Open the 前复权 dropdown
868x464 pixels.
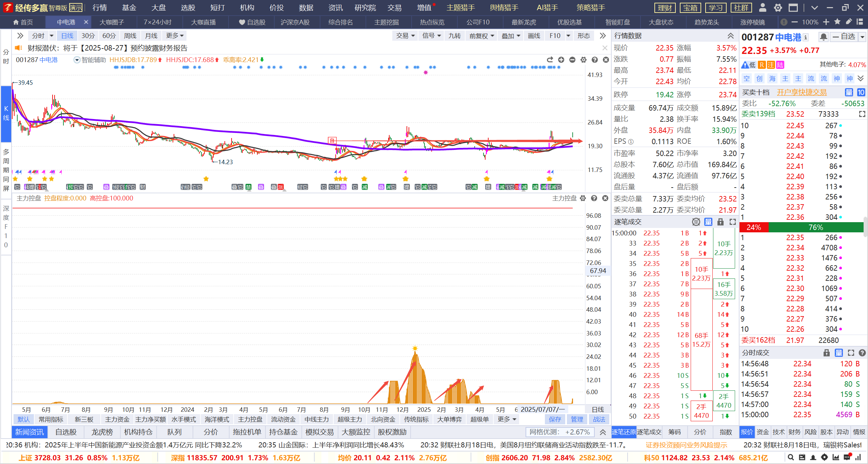pos(481,36)
